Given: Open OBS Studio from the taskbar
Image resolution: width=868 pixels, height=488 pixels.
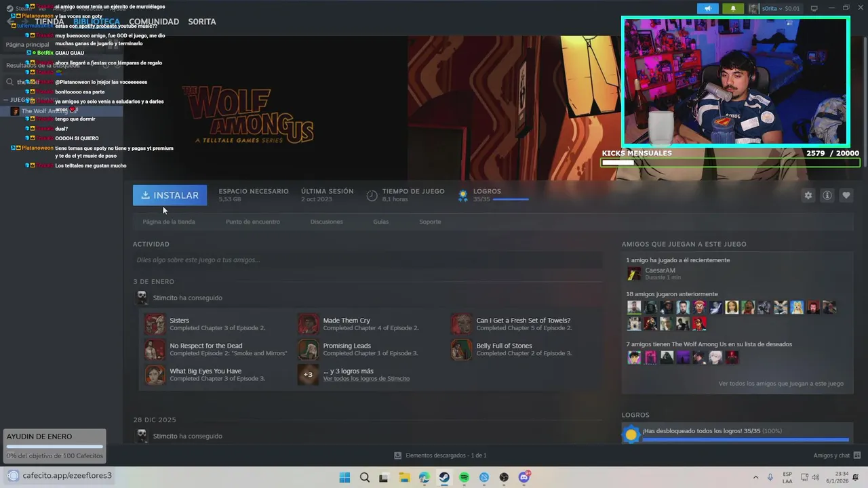Looking at the screenshot, I should (504, 477).
